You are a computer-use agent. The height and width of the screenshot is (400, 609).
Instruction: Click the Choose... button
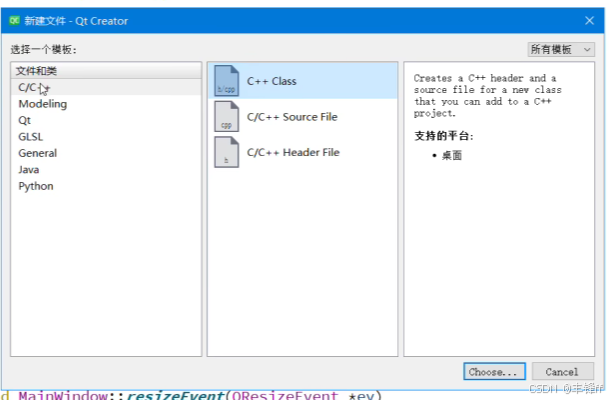(494, 372)
